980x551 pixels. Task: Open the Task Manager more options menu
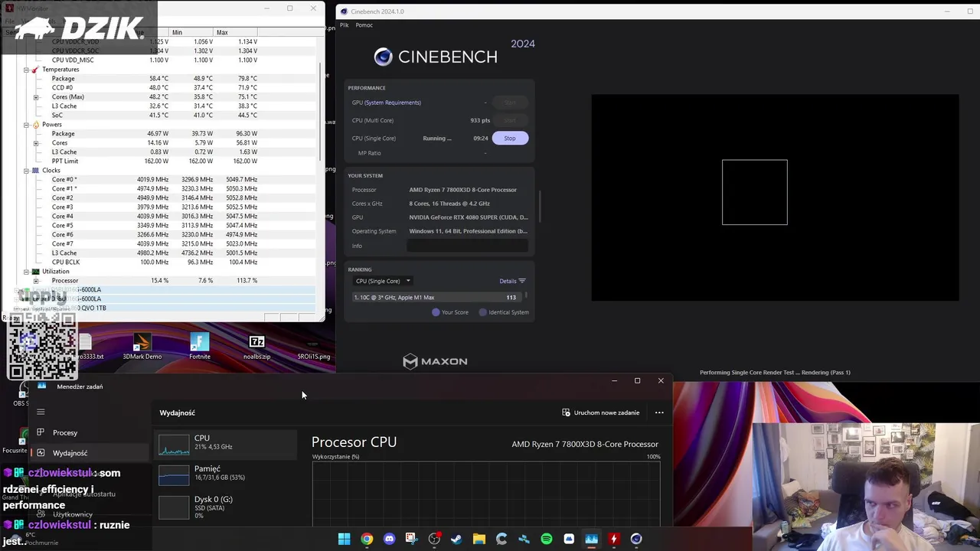tap(659, 412)
